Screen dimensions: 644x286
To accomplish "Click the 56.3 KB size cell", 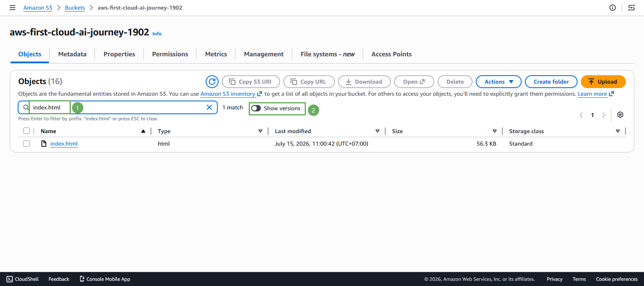I will click(x=486, y=144).
